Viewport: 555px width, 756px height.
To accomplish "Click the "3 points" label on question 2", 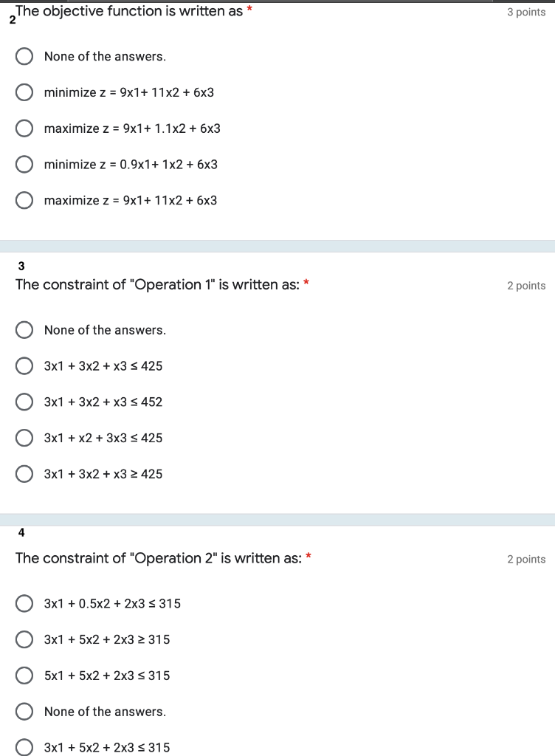I will pyautogui.click(x=525, y=12).
